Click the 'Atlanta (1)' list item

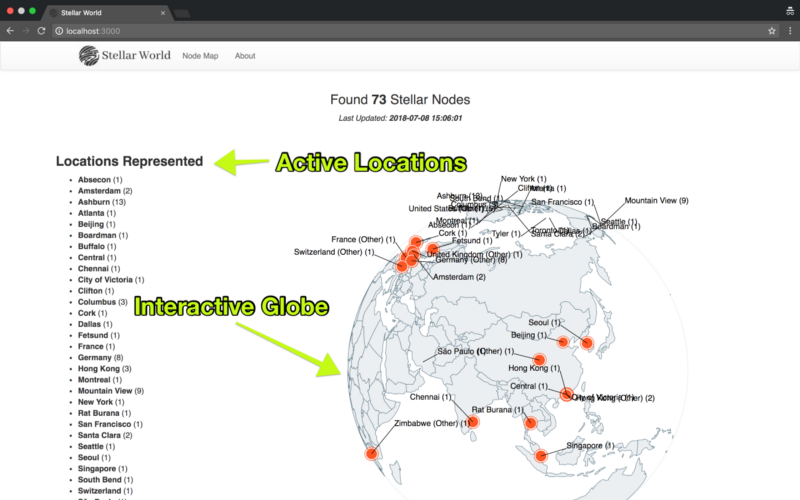97,213
